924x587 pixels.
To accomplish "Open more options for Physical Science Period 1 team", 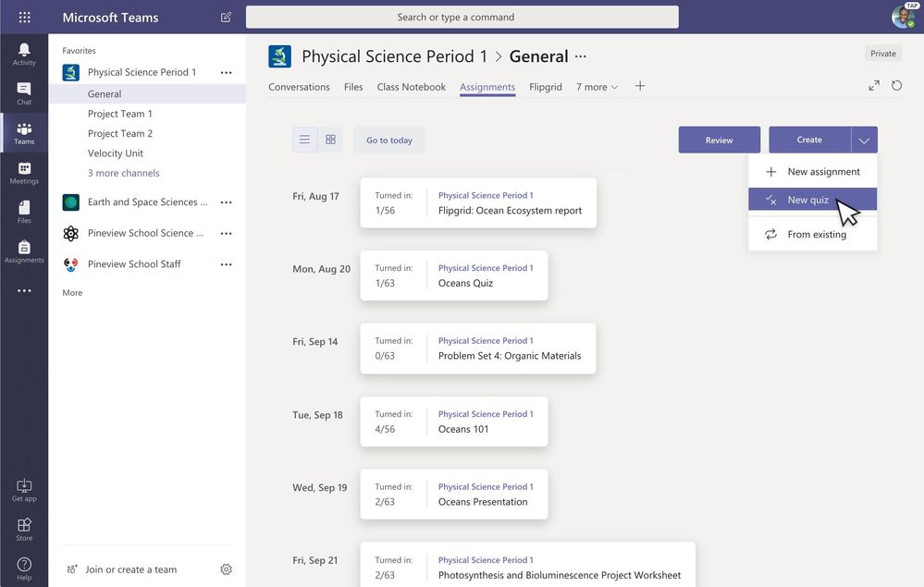I will coord(227,72).
